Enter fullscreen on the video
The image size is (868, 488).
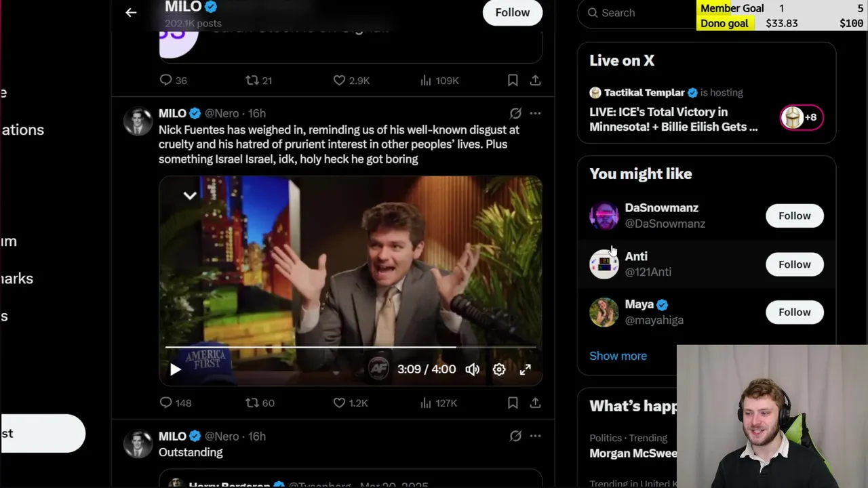click(526, 369)
